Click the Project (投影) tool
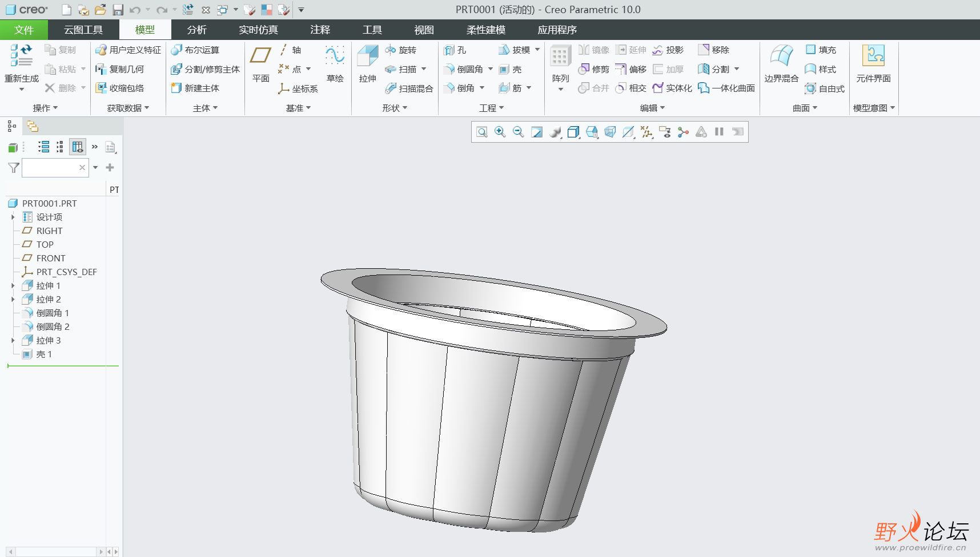This screenshot has width=980, height=557. 668,50
